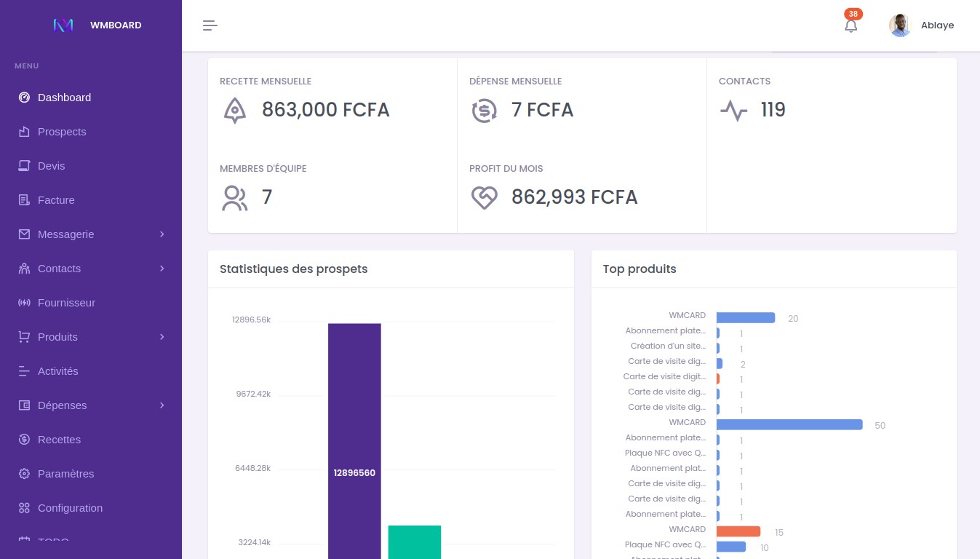Expand the Contacts submenu chevron in sidebar

(162, 269)
